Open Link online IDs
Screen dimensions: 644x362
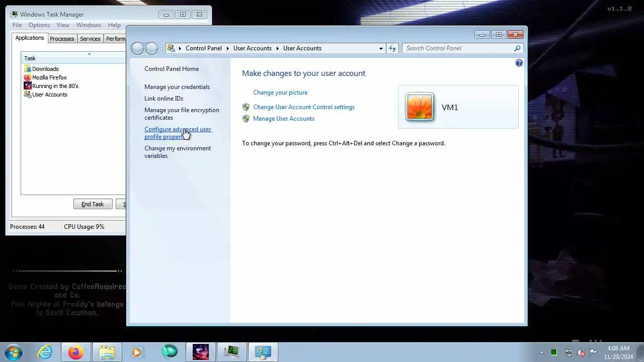click(164, 99)
